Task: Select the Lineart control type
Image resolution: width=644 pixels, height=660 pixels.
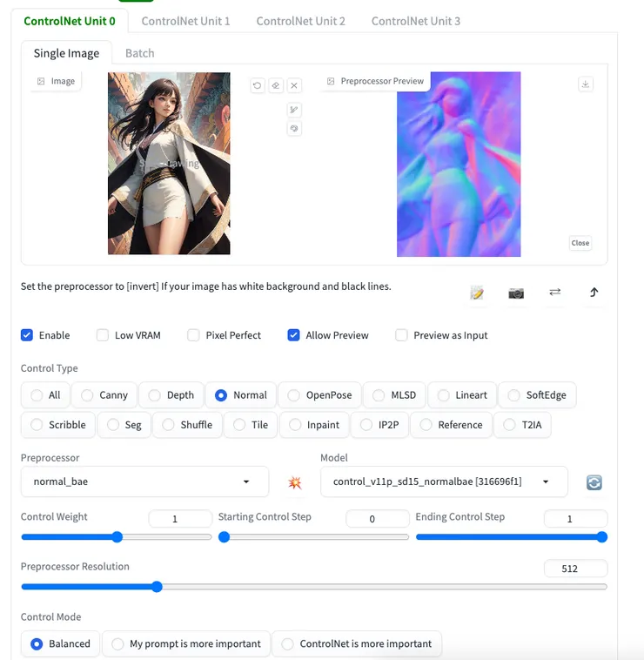Action: click(462, 394)
